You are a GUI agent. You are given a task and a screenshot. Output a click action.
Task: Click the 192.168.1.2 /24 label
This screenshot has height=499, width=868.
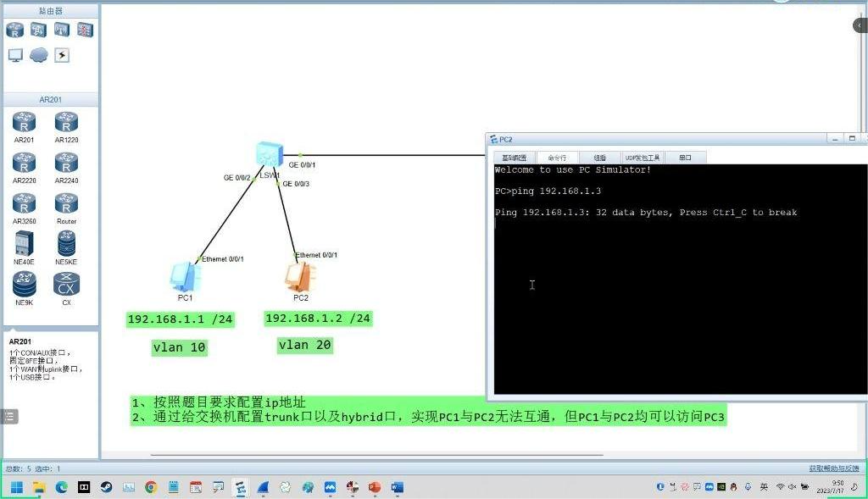click(318, 318)
